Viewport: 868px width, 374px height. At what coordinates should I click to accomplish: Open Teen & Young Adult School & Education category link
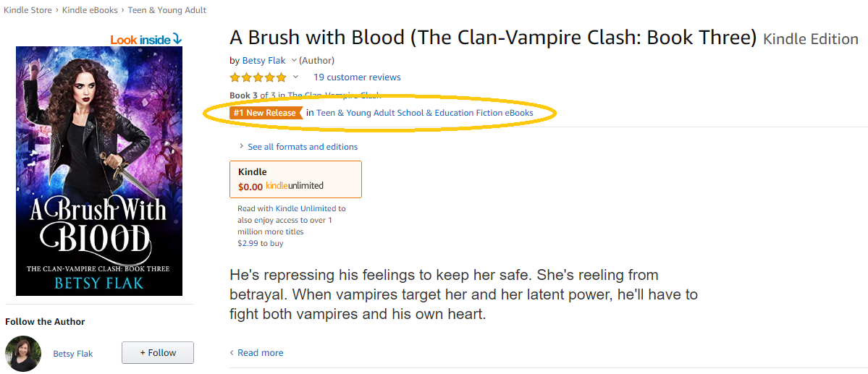click(x=424, y=113)
